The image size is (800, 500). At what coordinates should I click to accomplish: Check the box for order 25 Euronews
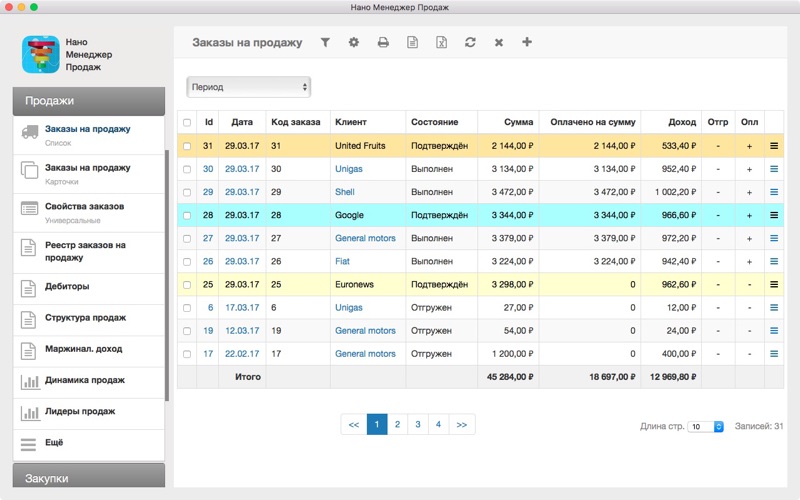(187, 285)
